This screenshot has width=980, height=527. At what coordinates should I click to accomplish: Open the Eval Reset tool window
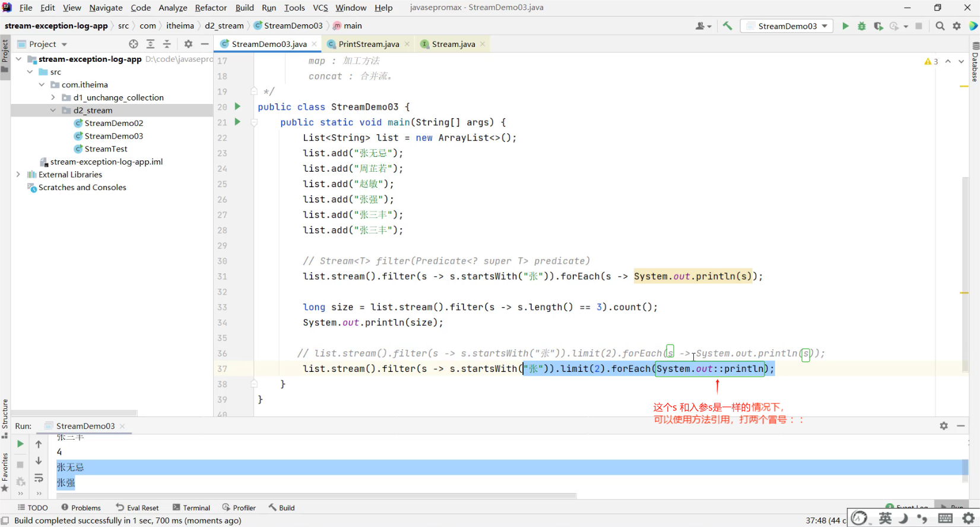[137, 507]
